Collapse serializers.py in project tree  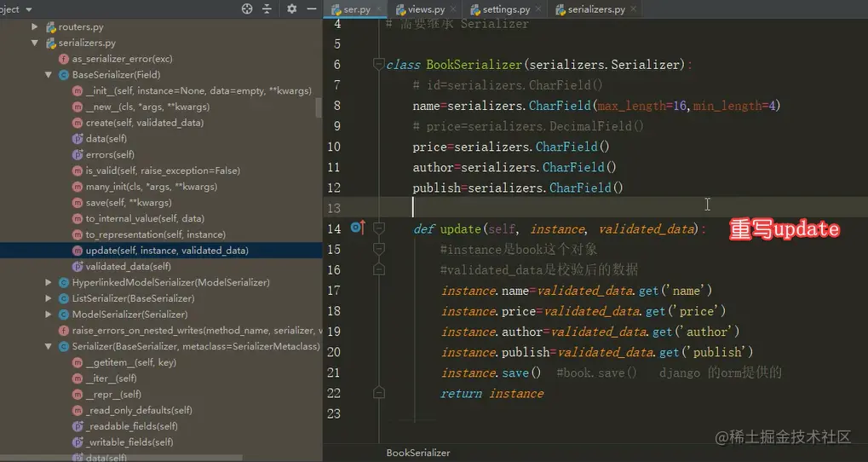(34, 43)
